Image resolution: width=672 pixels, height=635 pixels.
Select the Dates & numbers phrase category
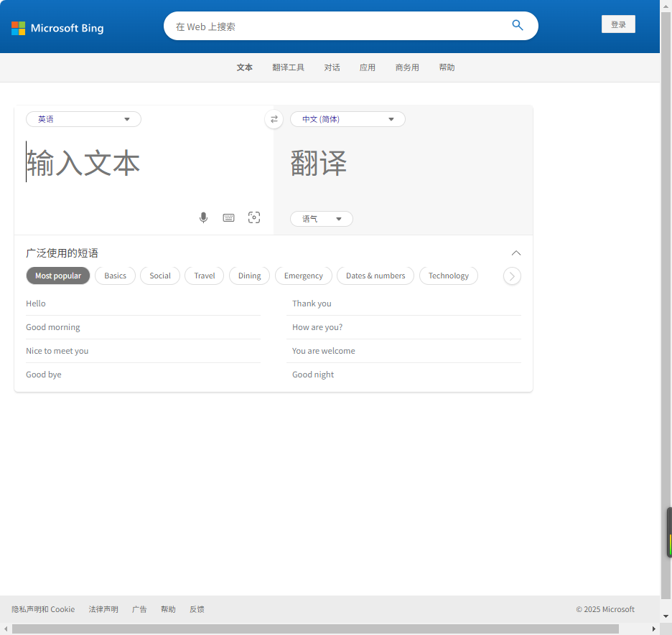click(375, 276)
